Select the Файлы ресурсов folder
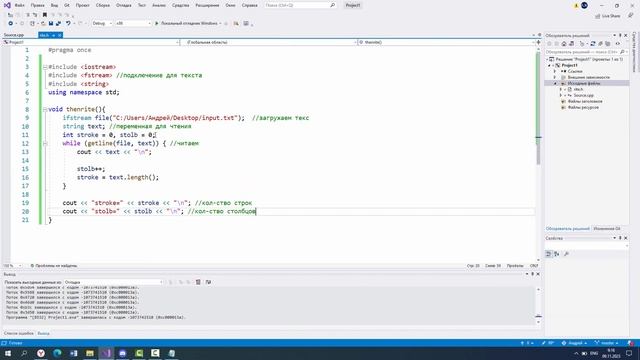 point(583,107)
